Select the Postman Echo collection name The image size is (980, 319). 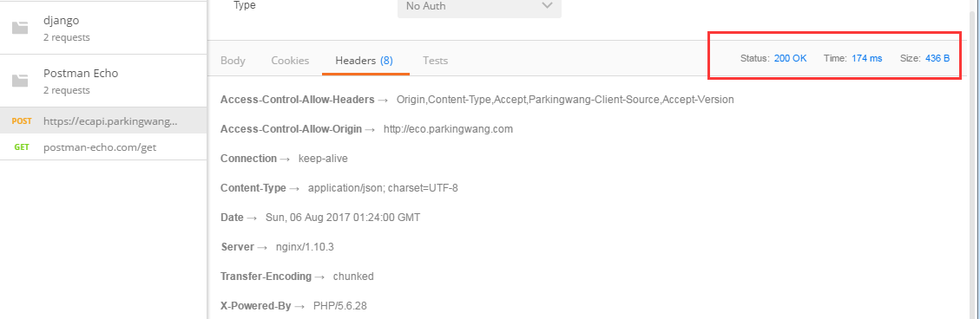click(81, 73)
